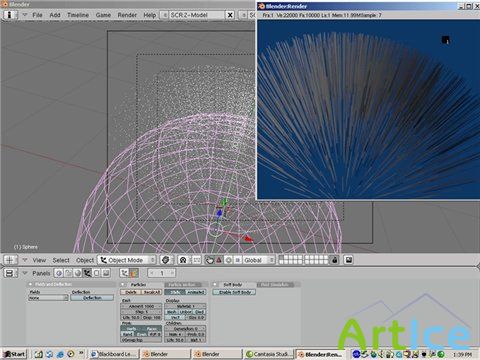Viewport: 480px width, 360px height.
Task: Toggle the Mesh display button
Action: pyautogui.click(x=172, y=312)
